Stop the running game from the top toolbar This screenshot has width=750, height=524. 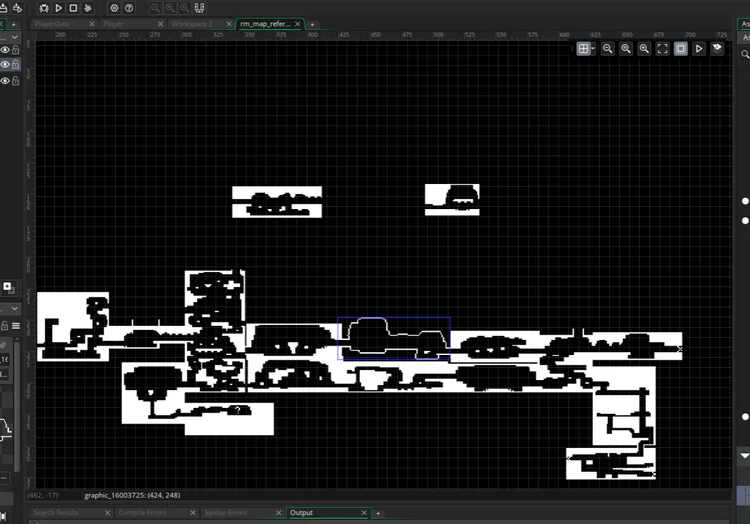click(x=73, y=8)
